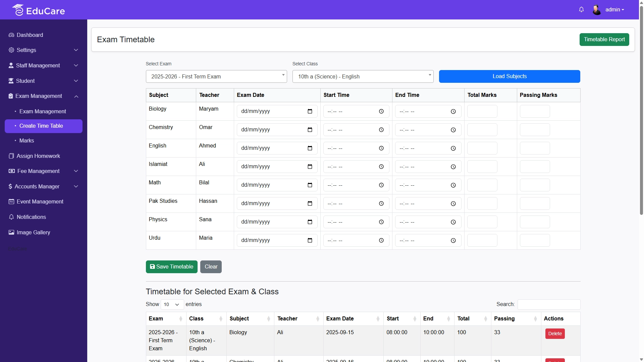This screenshot has height=362, width=644.
Task: Click the Urdu Total Marks field
Action: pos(482,240)
